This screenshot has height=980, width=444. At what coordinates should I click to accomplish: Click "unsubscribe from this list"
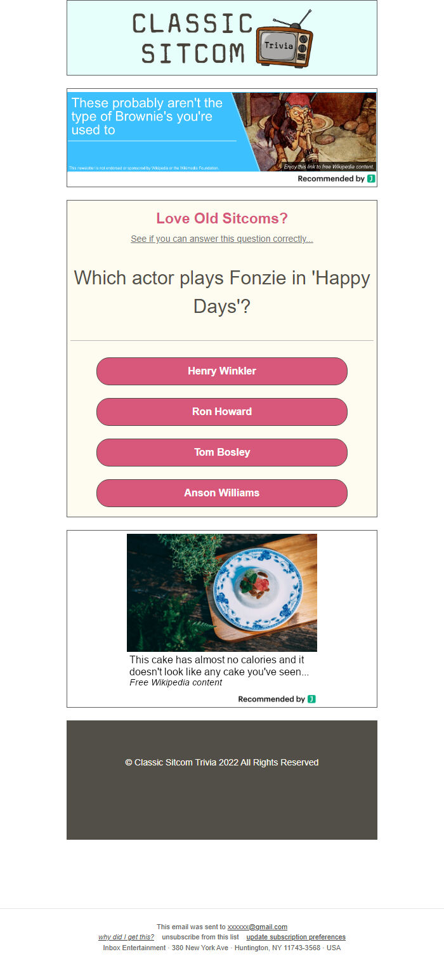(x=200, y=937)
